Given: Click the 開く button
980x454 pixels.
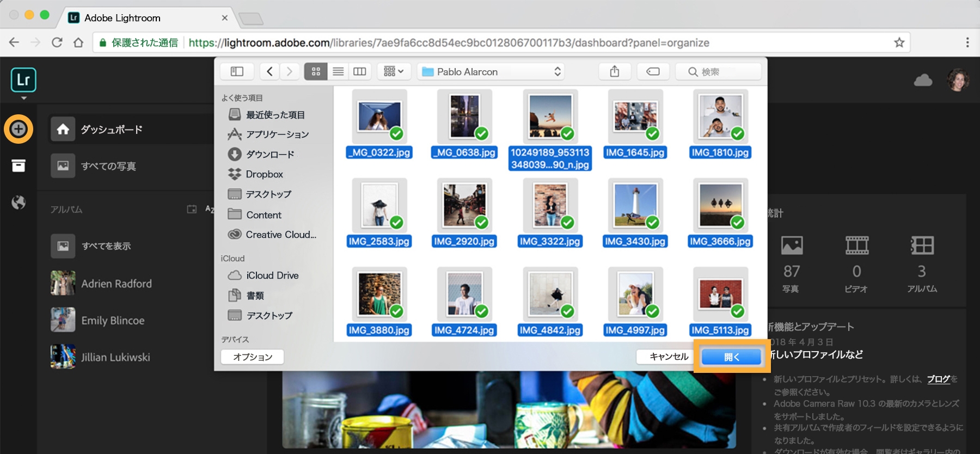Looking at the screenshot, I should 732,357.
